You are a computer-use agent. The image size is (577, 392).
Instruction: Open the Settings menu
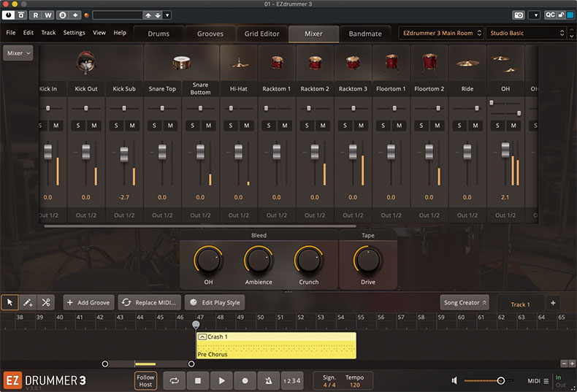click(74, 33)
